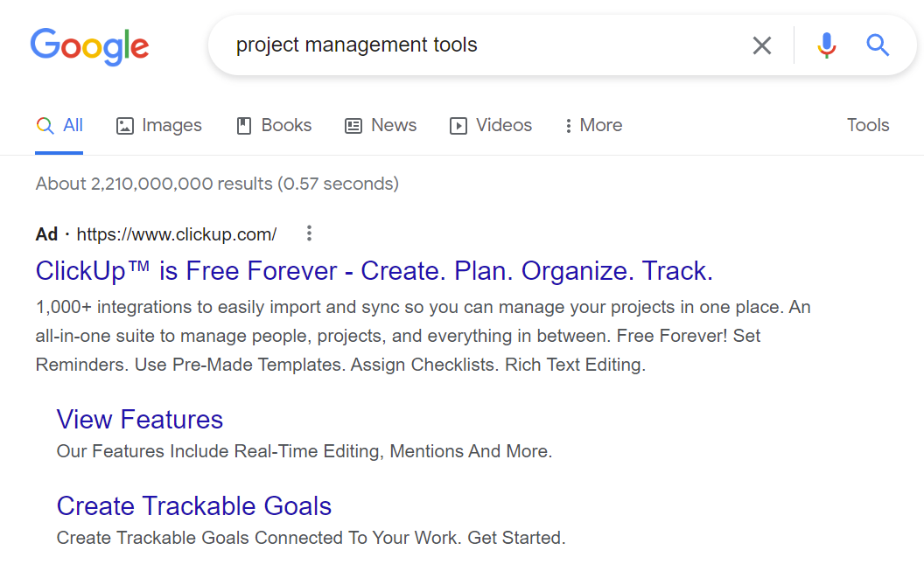
Task: Go to the Videos tab
Action: click(x=491, y=125)
